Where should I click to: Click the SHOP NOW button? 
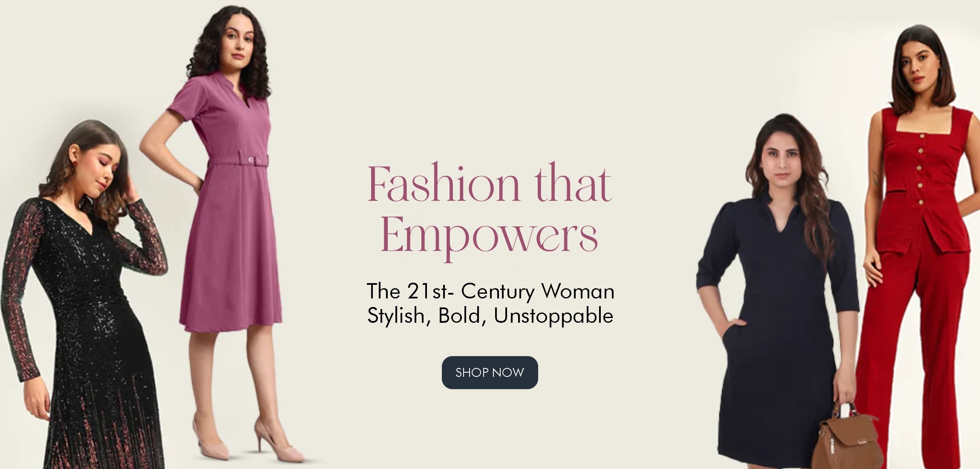pyautogui.click(x=490, y=373)
